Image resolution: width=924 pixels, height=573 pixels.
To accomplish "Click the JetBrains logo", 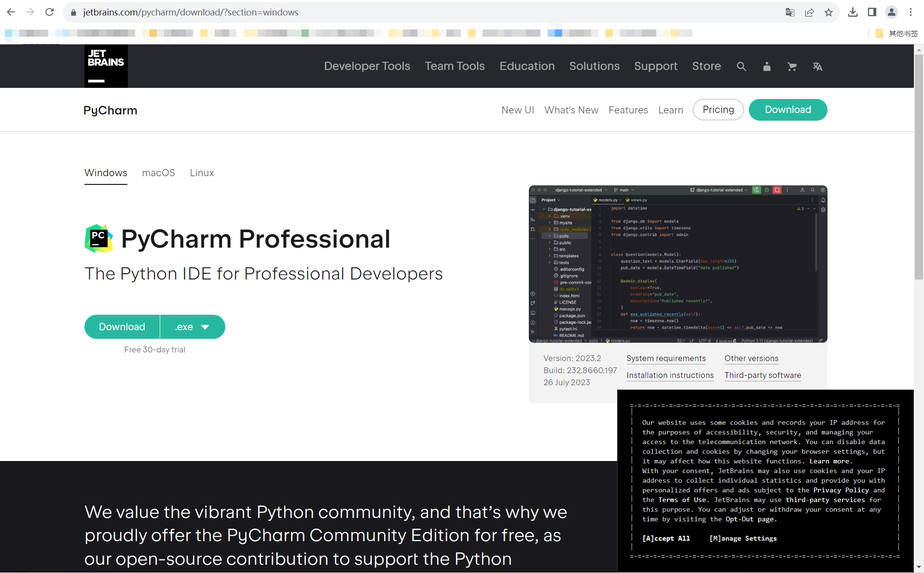I will [106, 66].
